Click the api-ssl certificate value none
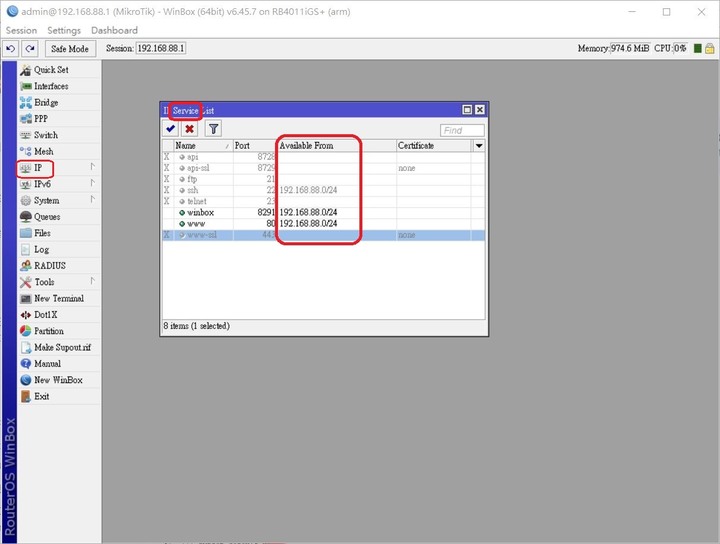Screen dimensions: 720x544 (406, 168)
